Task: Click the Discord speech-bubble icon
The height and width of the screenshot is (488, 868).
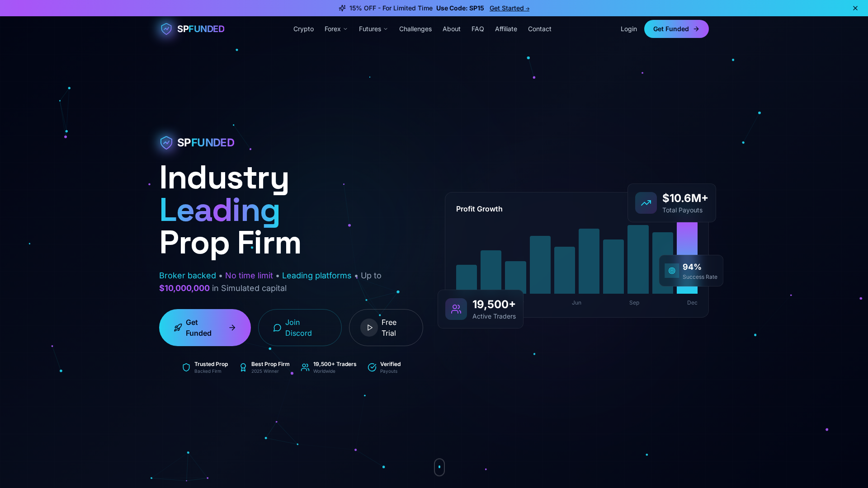Action: [x=277, y=328]
